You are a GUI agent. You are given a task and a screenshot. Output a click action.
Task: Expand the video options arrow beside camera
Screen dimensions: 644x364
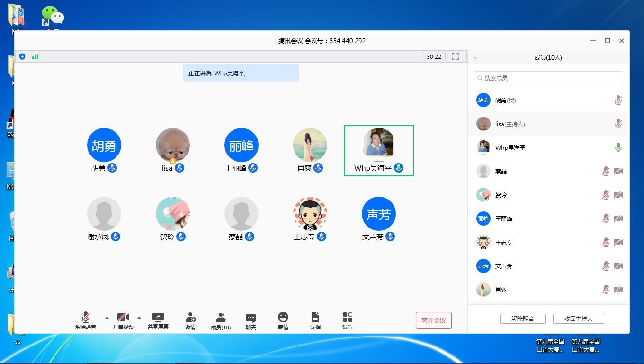[139, 318]
